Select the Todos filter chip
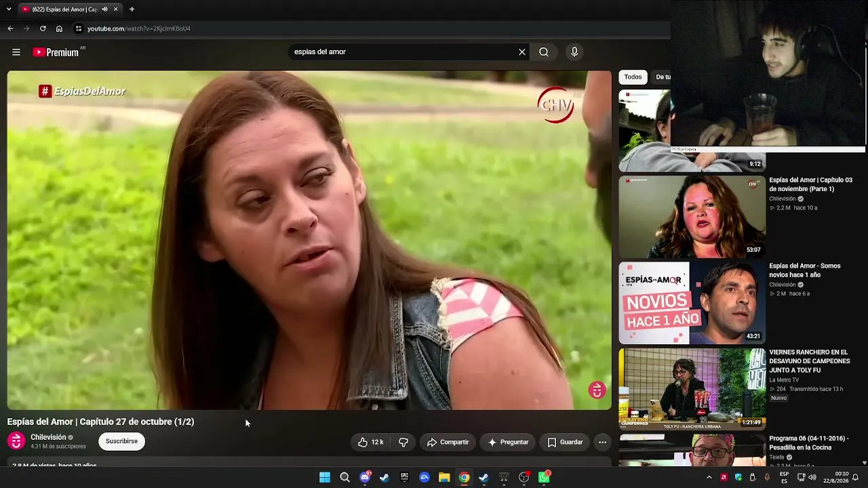This screenshot has height=488, width=868. 633,77
